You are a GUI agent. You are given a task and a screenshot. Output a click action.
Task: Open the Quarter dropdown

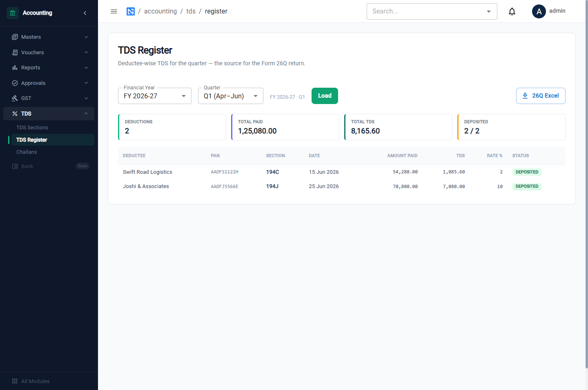click(231, 96)
